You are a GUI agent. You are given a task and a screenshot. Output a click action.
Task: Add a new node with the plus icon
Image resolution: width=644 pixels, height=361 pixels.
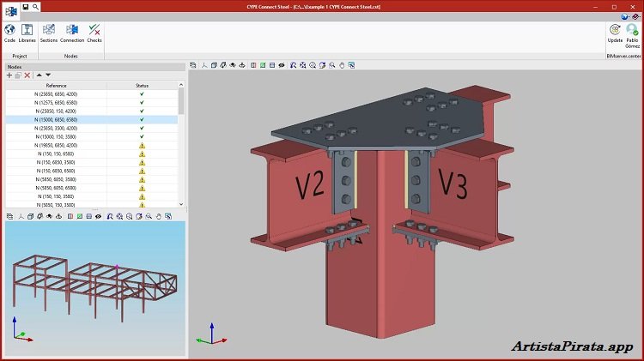coord(9,75)
